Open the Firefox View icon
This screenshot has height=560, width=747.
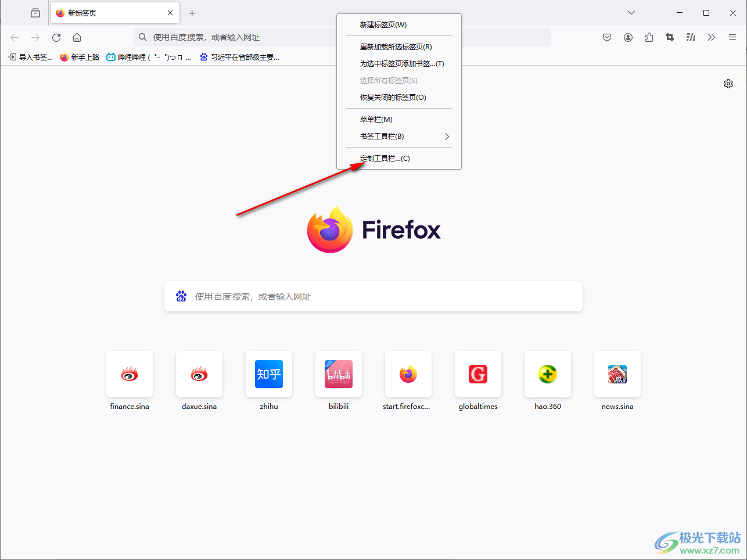(35, 13)
